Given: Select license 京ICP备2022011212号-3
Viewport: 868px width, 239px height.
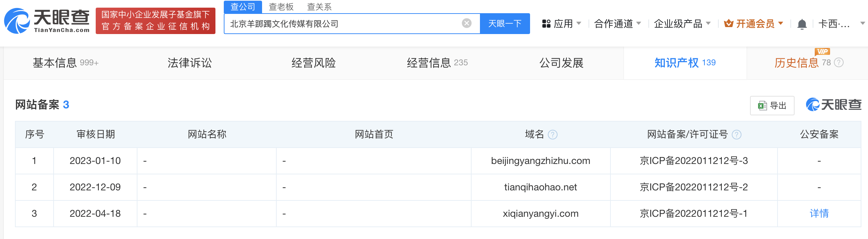Looking at the screenshot, I should point(694,161).
